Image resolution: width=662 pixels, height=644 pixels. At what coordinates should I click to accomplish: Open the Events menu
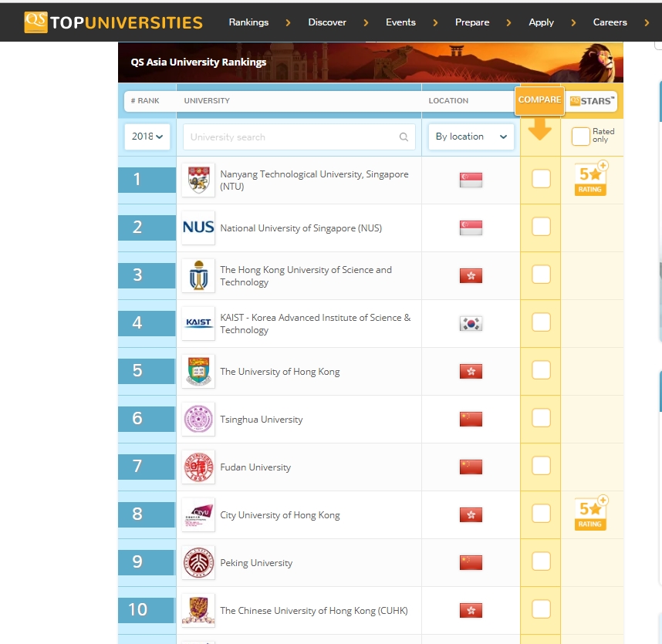pos(400,22)
